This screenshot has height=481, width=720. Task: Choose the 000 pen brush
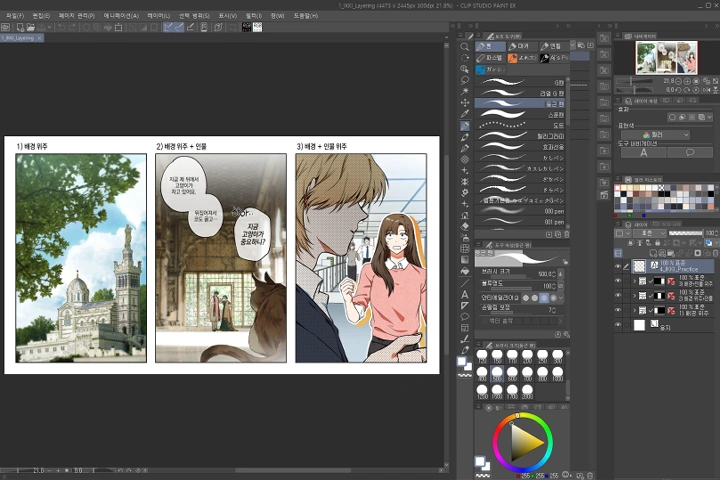[520, 211]
